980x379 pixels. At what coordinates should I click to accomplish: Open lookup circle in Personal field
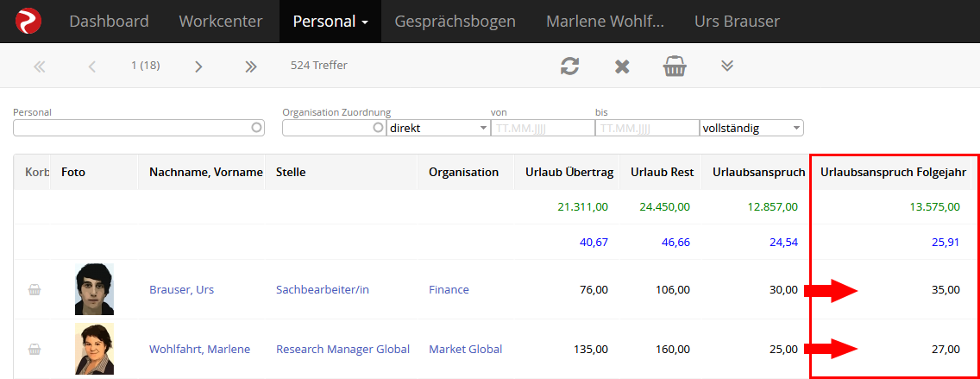tap(256, 128)
